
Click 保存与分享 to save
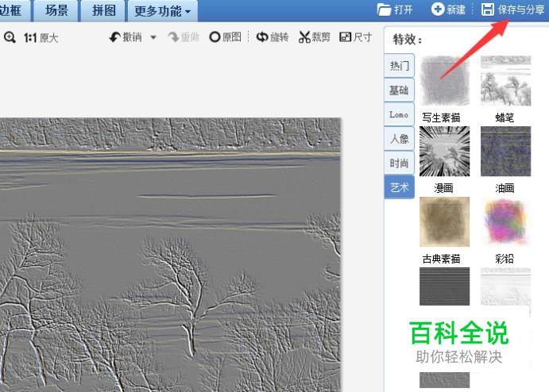pyautogui.click(x=513, y=10)
